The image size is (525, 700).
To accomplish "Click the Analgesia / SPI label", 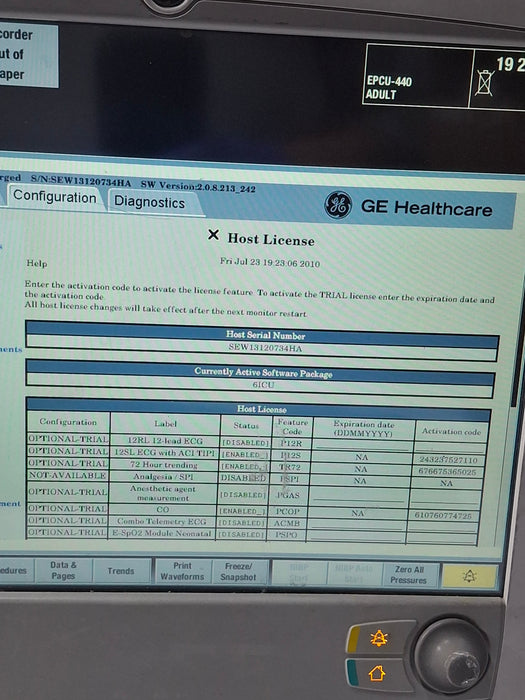I will click(163, 476).
